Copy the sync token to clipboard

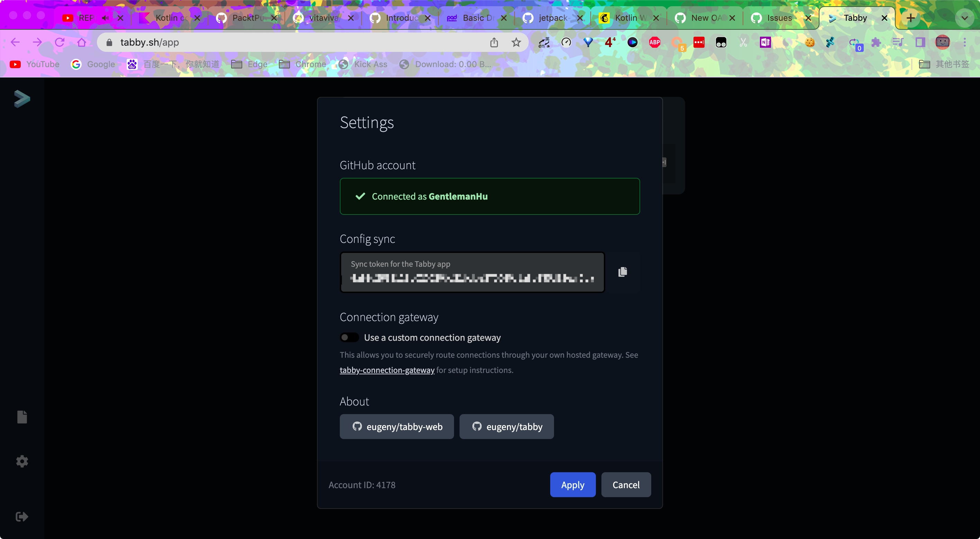pos(623,272)
